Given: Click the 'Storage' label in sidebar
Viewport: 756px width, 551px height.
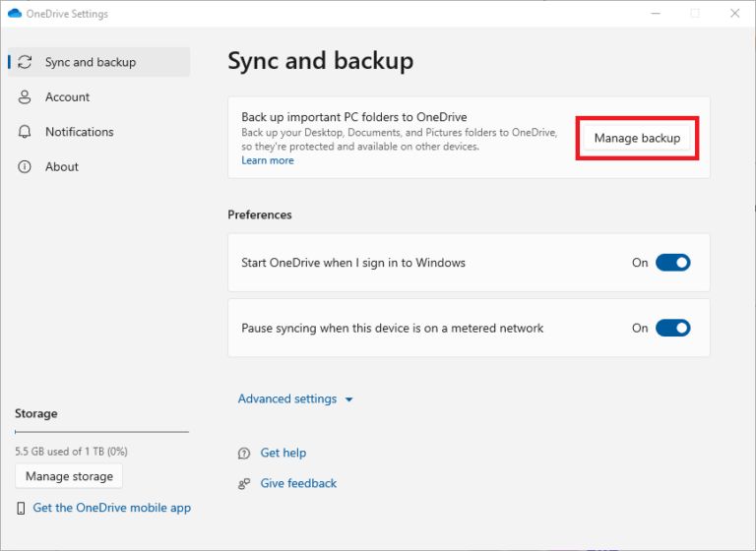Looking at the screenshot, I should coord(36,413).
